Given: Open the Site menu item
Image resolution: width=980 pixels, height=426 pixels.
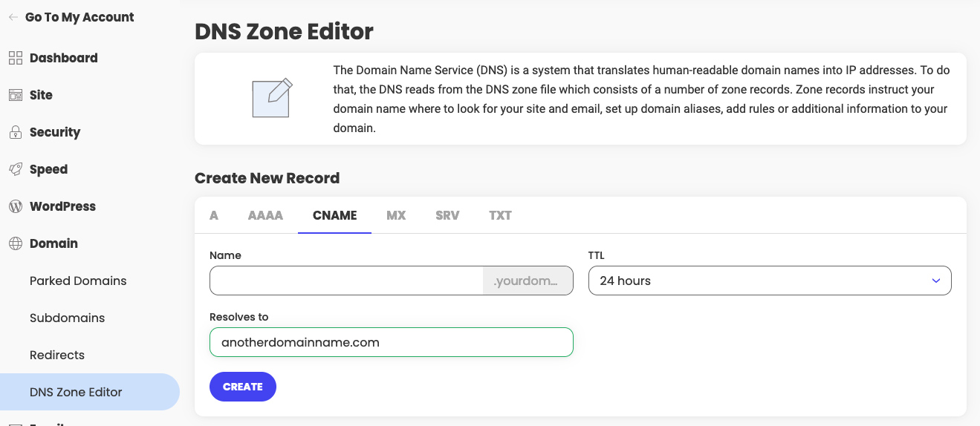Looking at the screenshot, I should coord(41,95).
